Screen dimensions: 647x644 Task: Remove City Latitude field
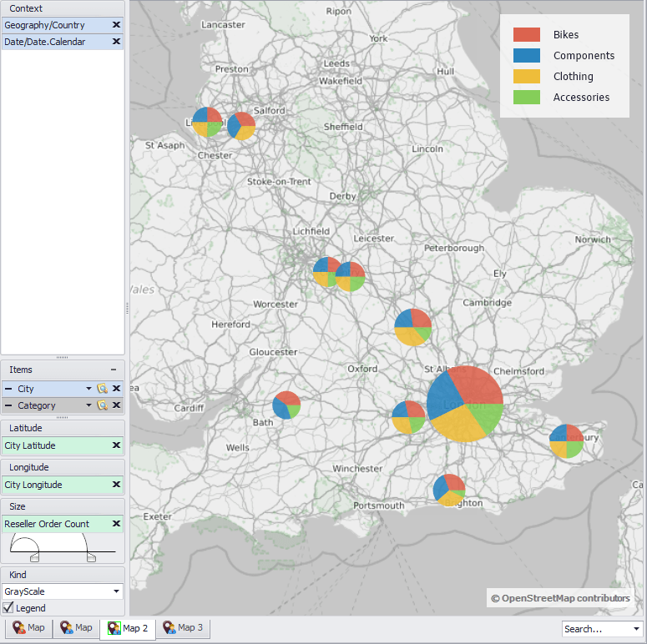tap(116, 445)
